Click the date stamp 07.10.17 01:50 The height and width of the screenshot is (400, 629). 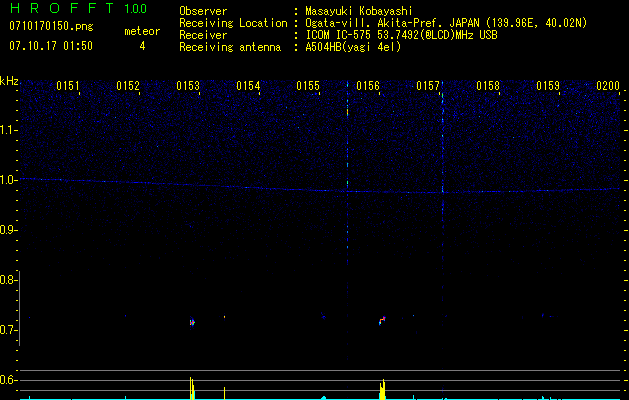(51, 46)
